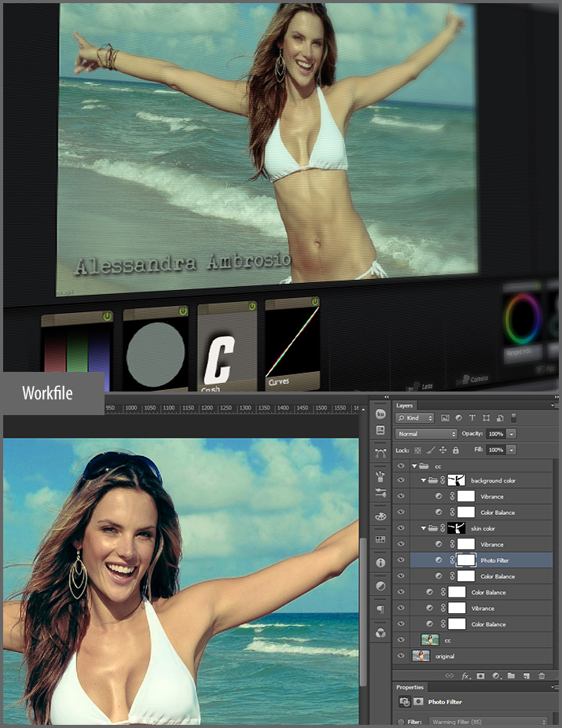Click the add layer mask icon
The width and height of the screenshot is (562, 728).
480,675
